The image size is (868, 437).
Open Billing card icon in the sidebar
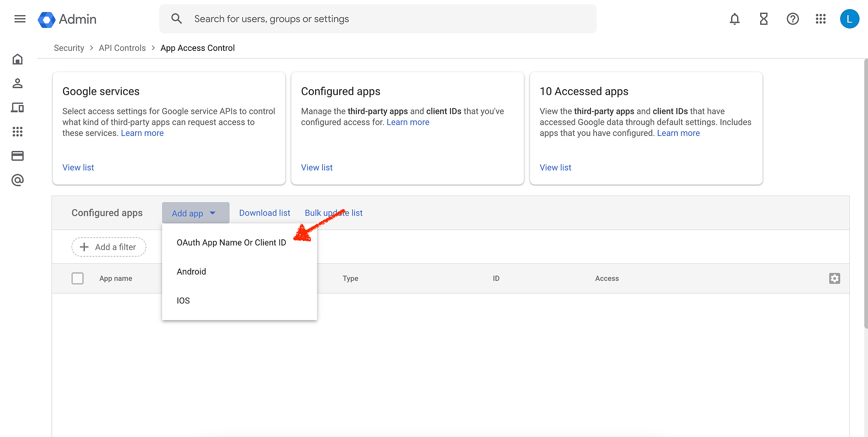click(x=18, y=156)
